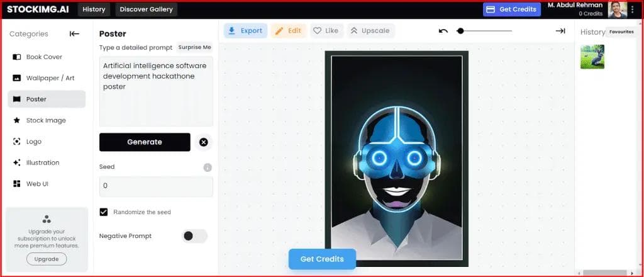Click the clear prompt X icon
This screenshot has width=644, height=277.
(203, 142)
